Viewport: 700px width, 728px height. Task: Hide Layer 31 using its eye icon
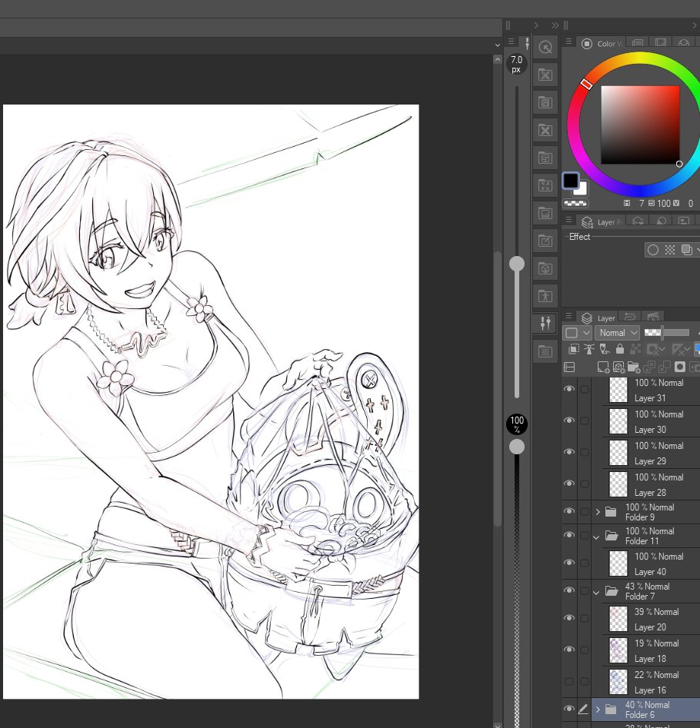click(569, 389)
